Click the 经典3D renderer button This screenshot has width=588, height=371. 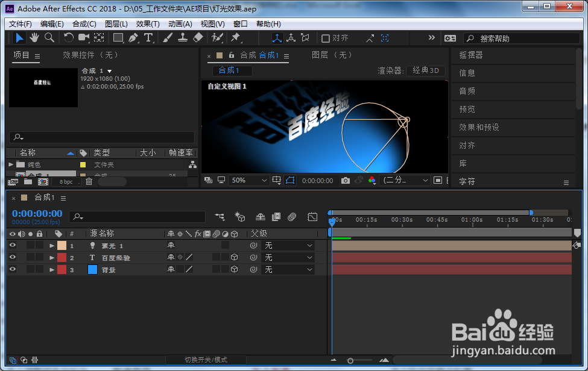(x=426, y=70)
